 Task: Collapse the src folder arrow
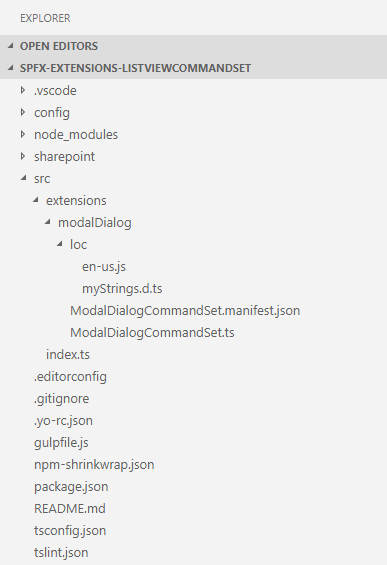click(23, 178)
